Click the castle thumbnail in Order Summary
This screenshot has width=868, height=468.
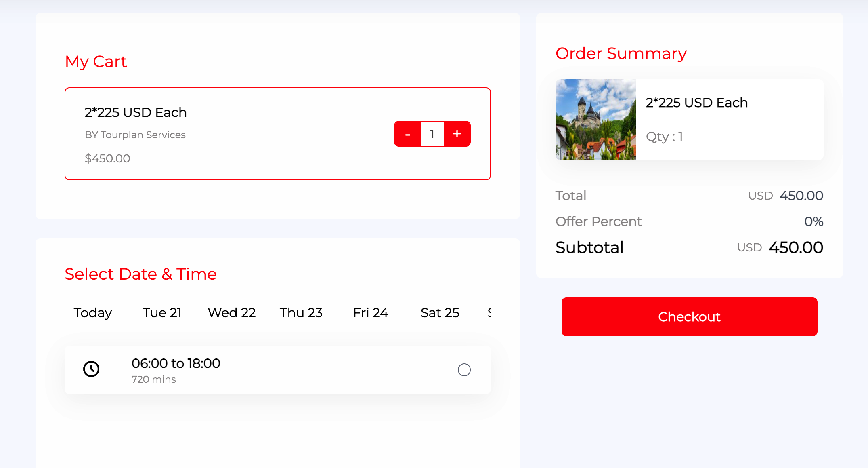(595, 120)
